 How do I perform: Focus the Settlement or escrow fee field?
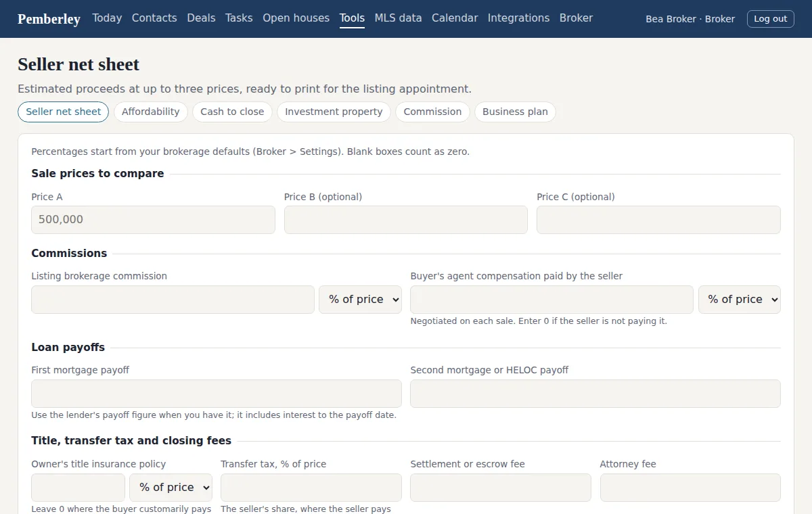coord(501,488)
